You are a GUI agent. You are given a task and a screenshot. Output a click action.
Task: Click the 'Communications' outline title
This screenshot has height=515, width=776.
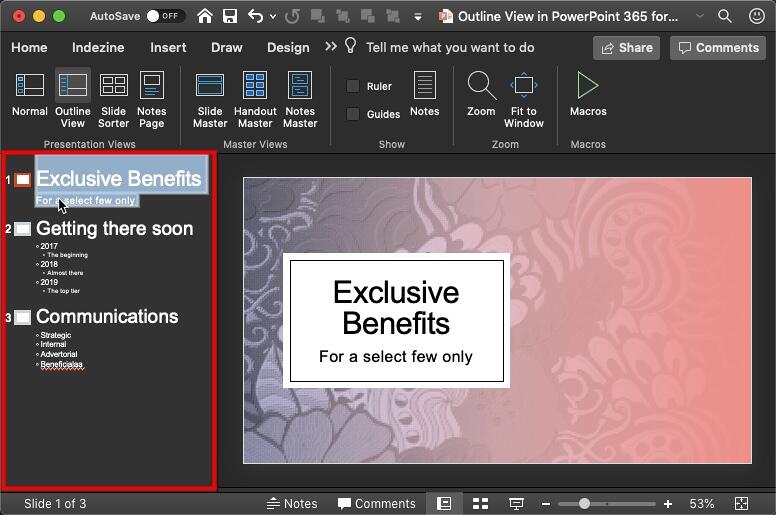click(x=107, y=317)
